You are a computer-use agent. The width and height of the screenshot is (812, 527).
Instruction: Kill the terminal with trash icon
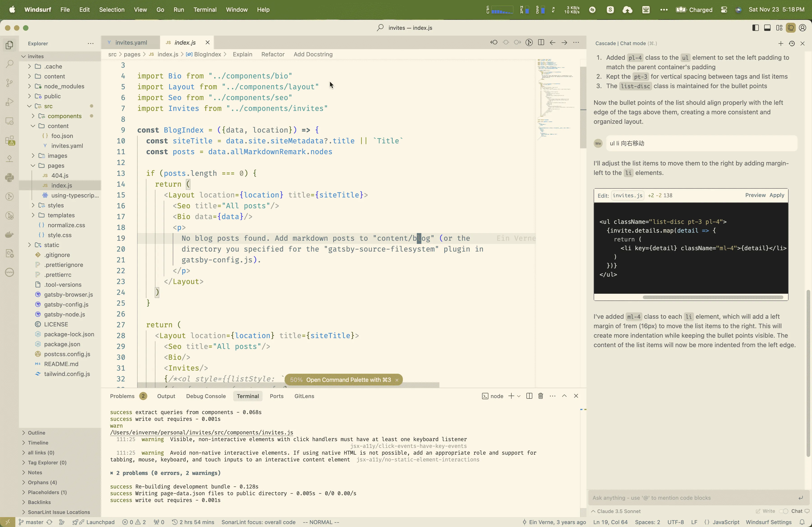click(x=540, y=396)
